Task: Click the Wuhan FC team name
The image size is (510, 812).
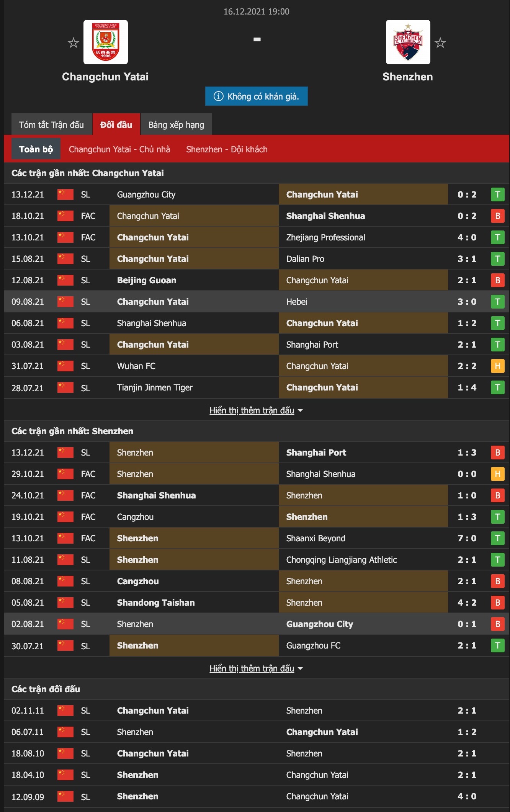Action: point(136,366)
